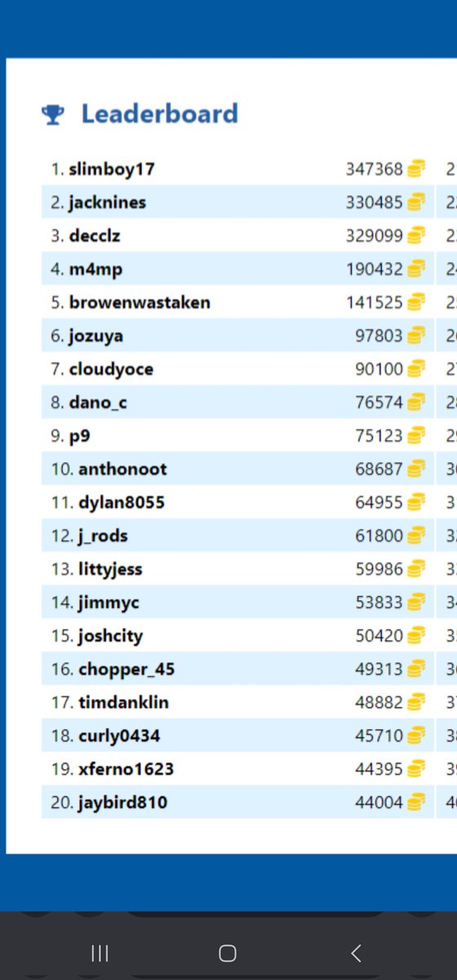Select player name dylan8055

click(x=122, y=502)
